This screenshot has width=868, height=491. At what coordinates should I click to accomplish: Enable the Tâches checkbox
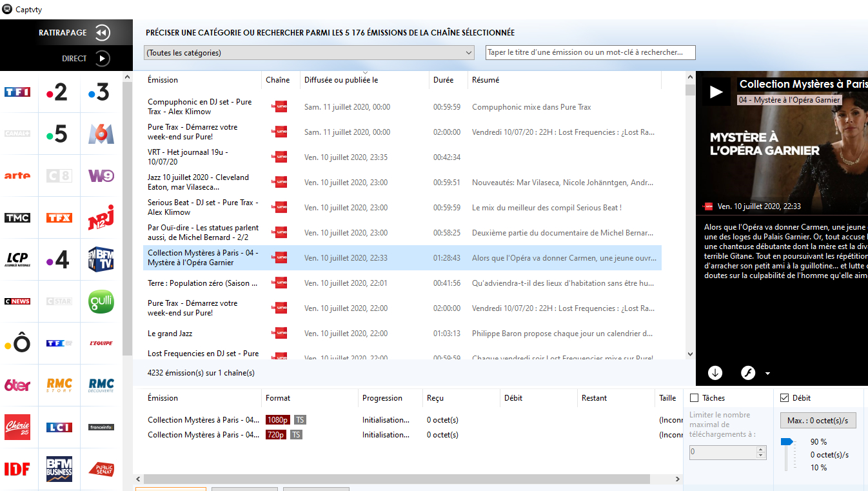click(x=695, y=398)
